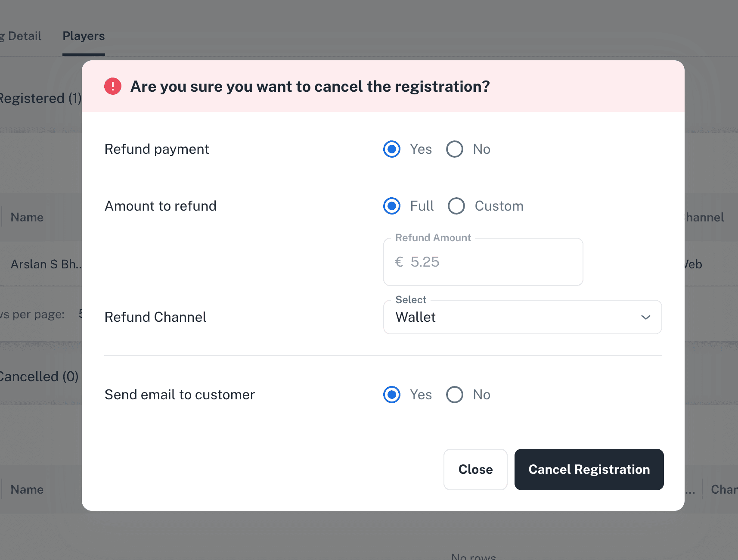The width and height of the screenshot is (738, 560).
Task: Click the Registered (1) section heading
Action: coord(40,98)
